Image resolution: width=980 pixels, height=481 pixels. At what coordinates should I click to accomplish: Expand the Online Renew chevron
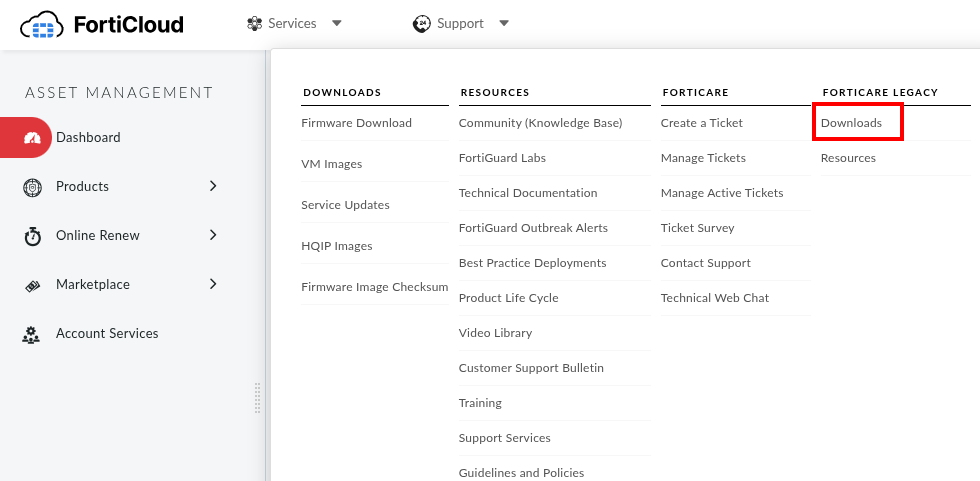click(213, 235)
